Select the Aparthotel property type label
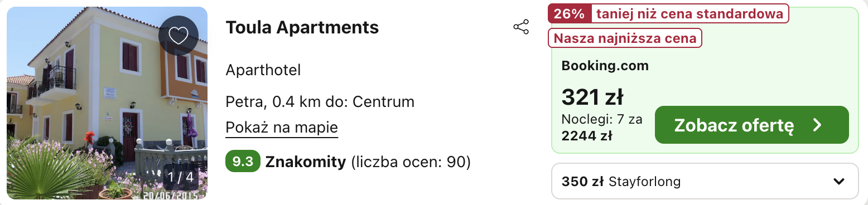The width and height of the screenshot is (868, 205). point(263,70)
